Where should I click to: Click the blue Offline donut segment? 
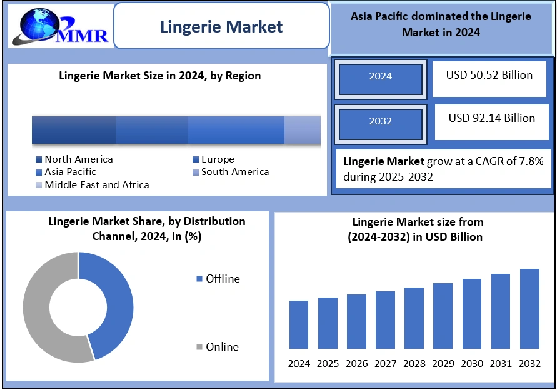coord(118,300)
